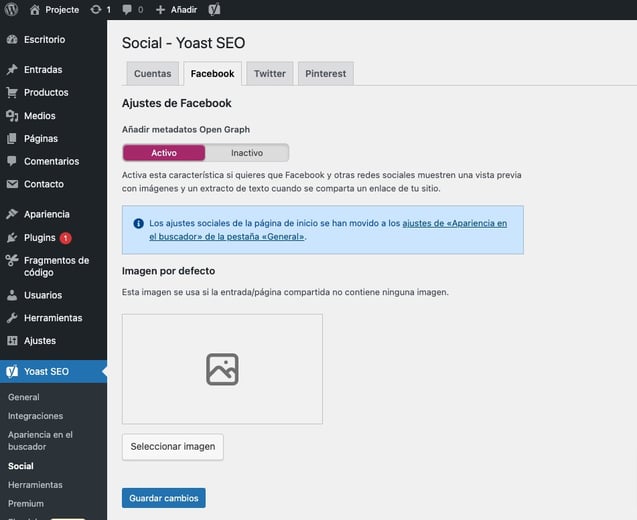
Task: Click the Contacto envelope icon
Action: pos(12,184)
